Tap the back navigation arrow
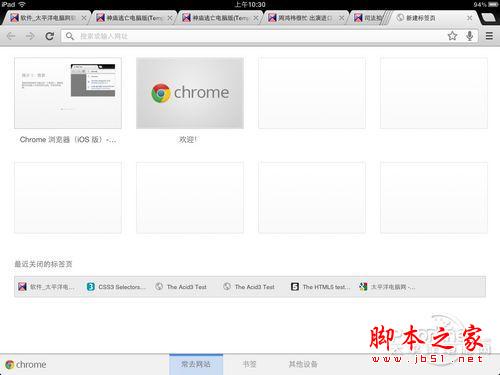This screenshot has width=500, height=375. point(11,36)
